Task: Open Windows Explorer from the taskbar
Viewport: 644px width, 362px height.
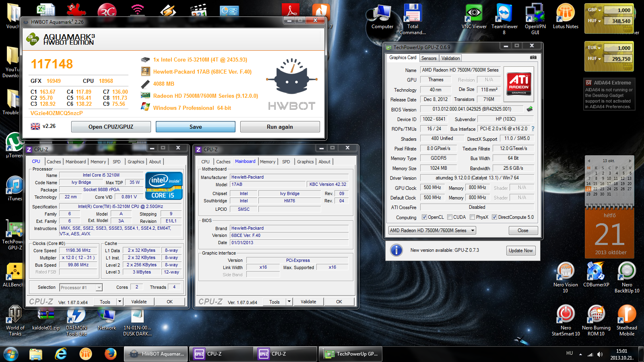Action: click(x=36, y=354)
